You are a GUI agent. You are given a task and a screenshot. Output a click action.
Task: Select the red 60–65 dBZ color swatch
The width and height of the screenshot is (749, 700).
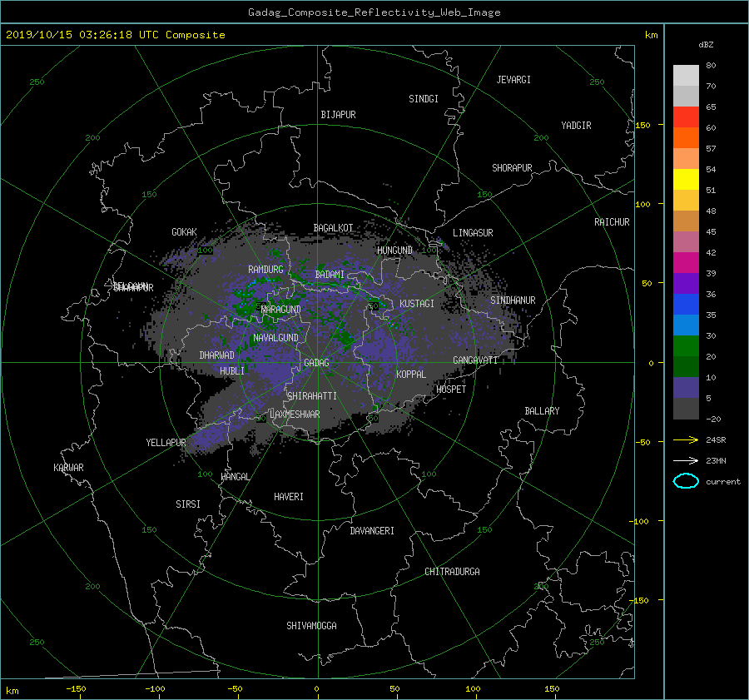point(686,117)
